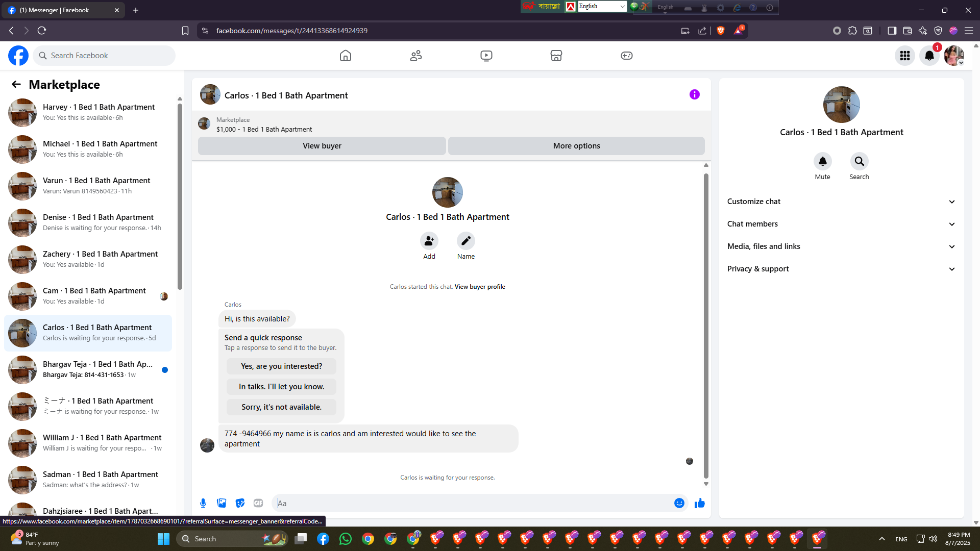Click the message input field
The width and height of the screenshot is (980, 551).
tap(475, 503)
